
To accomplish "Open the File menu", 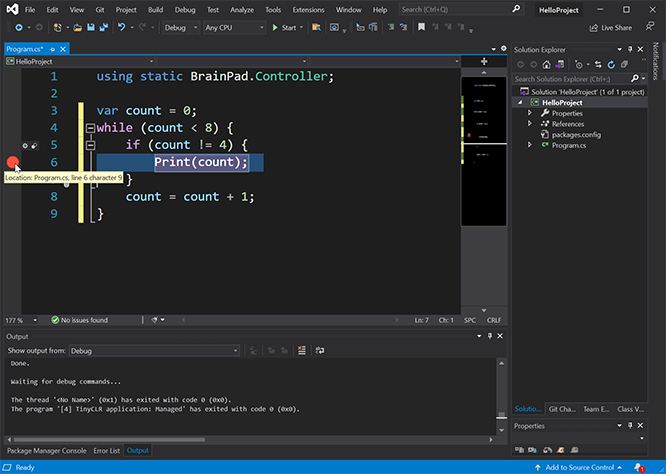I will coord(30,10).
